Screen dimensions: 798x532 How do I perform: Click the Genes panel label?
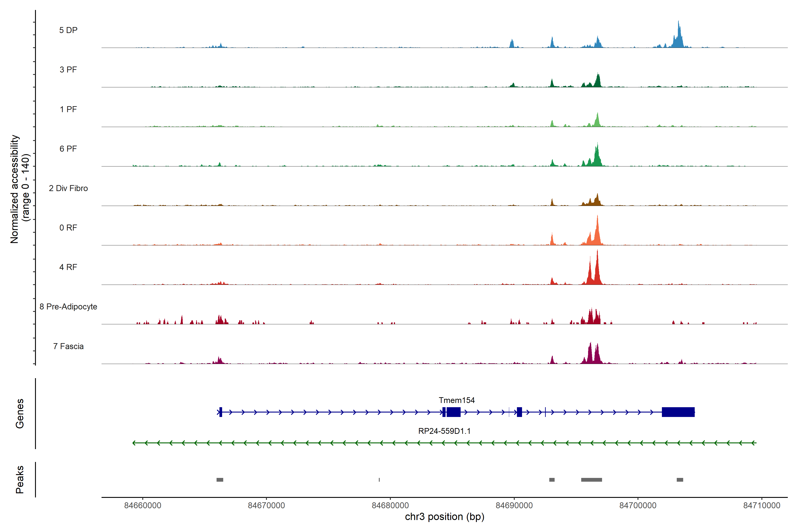(x=20, y=413)
